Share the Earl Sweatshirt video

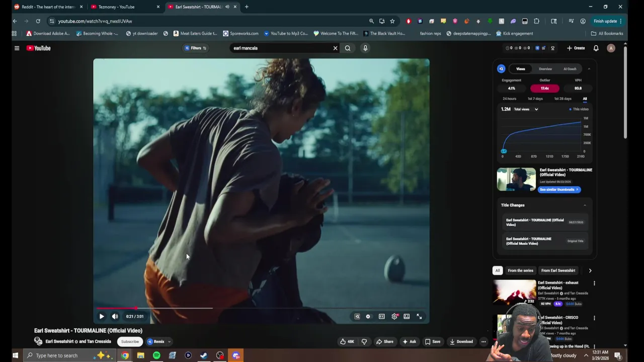coord(385,341)
